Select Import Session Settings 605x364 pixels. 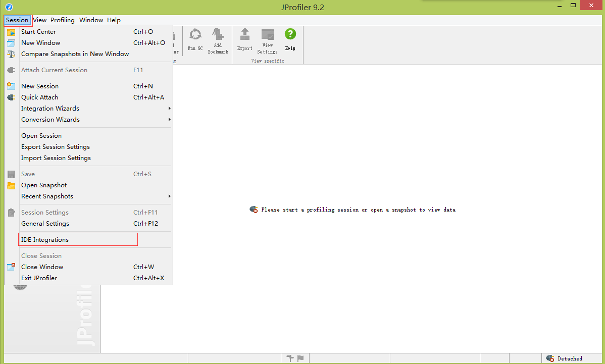click(x=88, y=158)
